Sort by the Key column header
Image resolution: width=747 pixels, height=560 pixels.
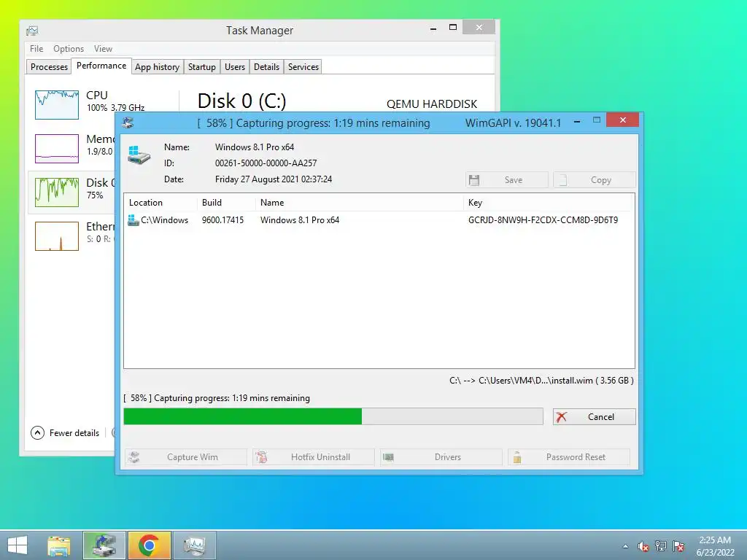(548, 203)
